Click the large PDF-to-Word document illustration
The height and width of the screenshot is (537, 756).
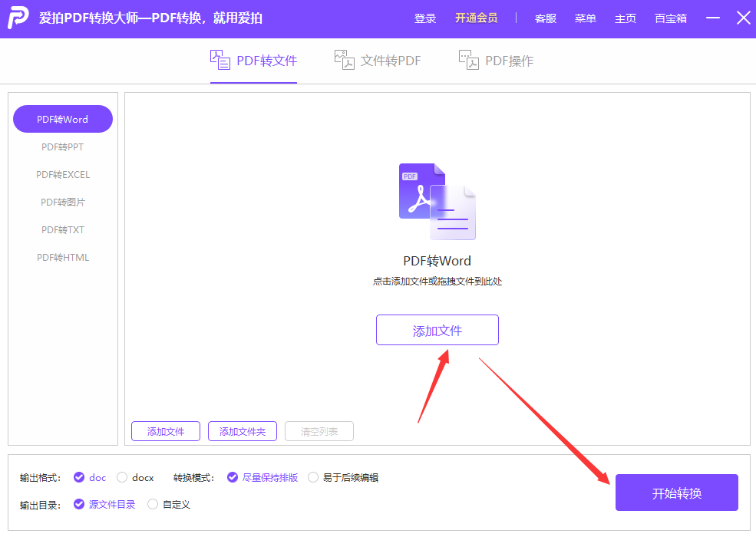[437, 202]
